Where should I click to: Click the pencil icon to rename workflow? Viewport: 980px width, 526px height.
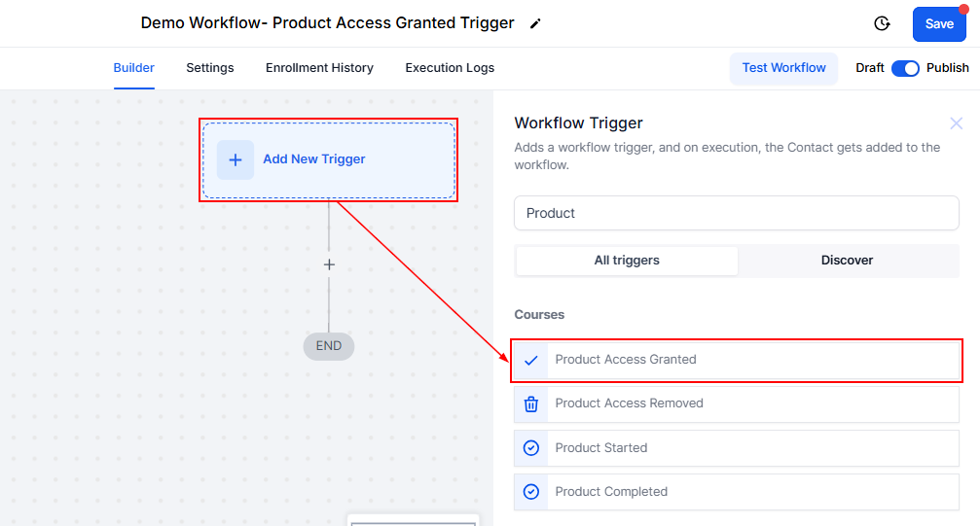point(535,23)
